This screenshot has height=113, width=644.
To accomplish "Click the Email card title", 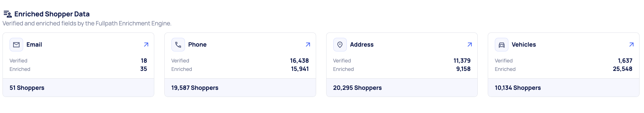I will point(34,45).
